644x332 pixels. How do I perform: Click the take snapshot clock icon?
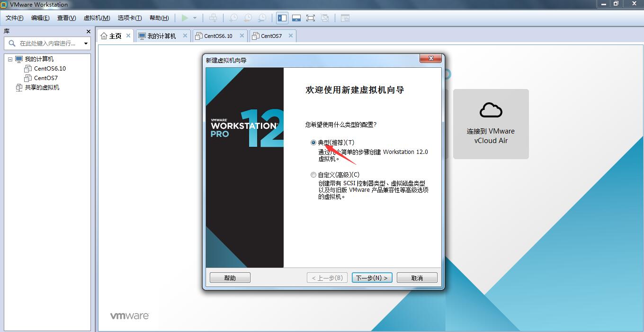click(233, 18)
